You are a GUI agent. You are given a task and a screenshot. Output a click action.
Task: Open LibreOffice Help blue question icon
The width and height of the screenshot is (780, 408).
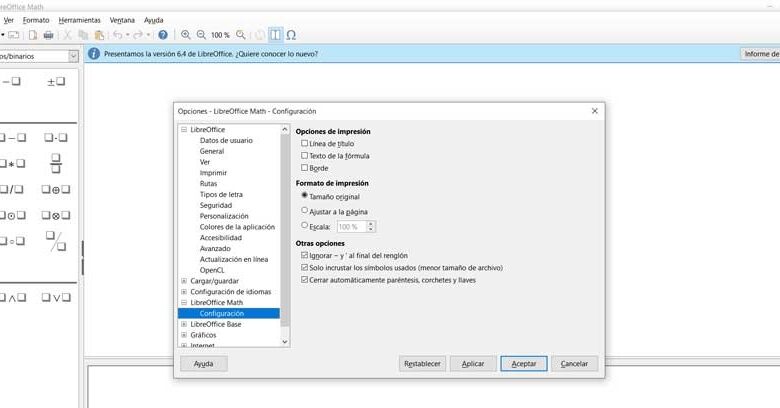tap(163, 35)
